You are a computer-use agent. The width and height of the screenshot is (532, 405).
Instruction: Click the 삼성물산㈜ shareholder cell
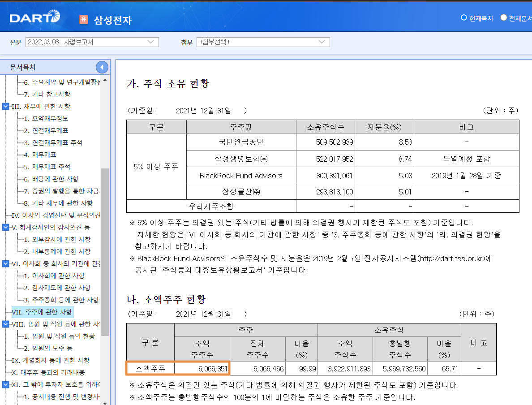click(241, 191)
